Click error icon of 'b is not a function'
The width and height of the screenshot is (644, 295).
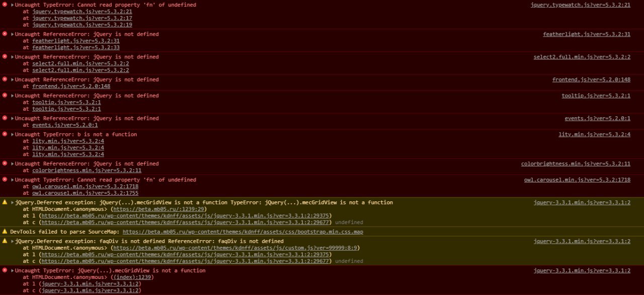pyautogui.click(x=5, y=134)
